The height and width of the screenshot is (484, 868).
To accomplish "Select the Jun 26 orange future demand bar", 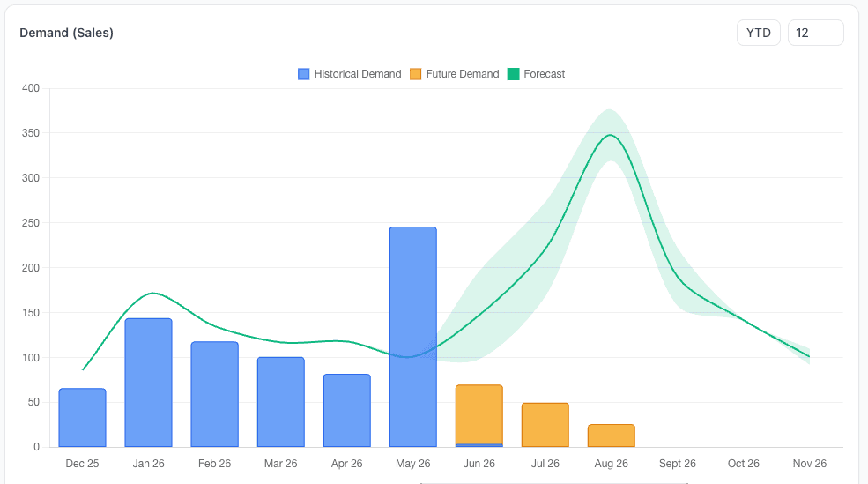I will coord(479,414).
